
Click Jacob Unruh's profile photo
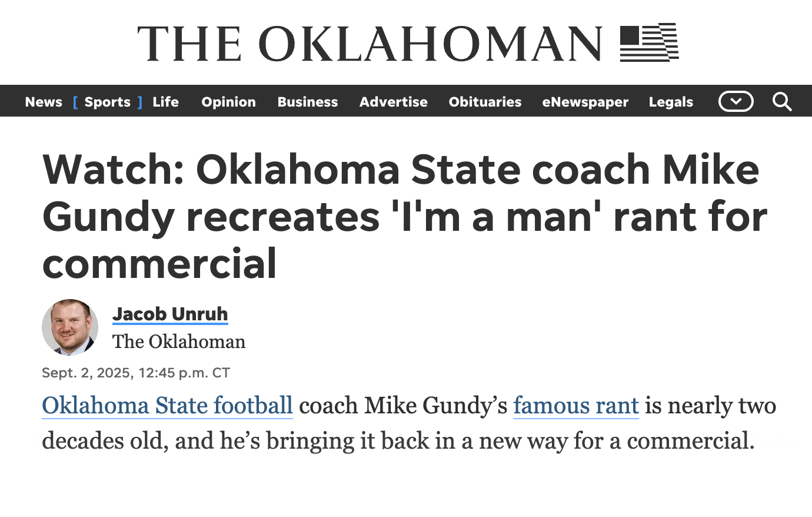(x=70, y=327)
